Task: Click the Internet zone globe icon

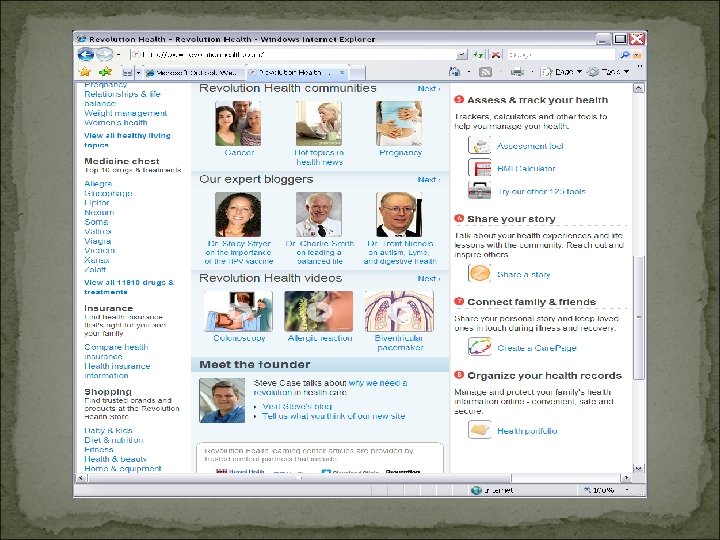Action: click(476, 490)
